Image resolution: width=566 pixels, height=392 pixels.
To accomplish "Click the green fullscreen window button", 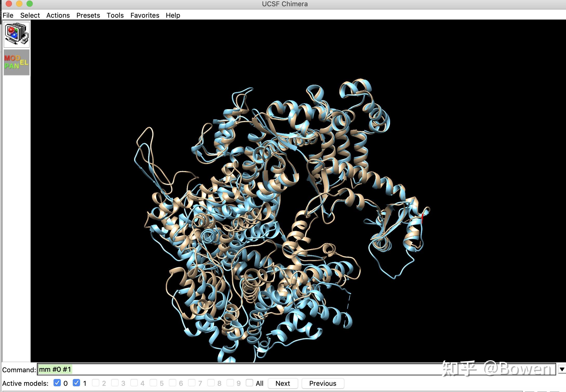I will 30,4.
